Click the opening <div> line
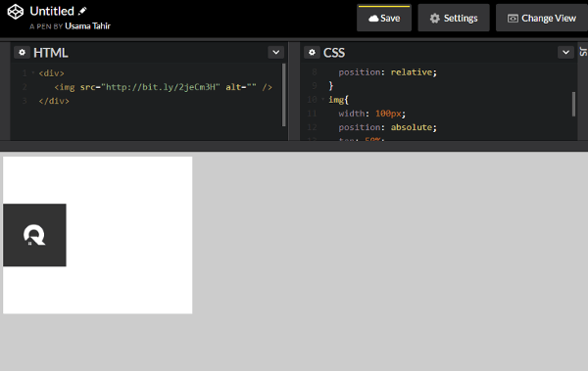Viewport: 588px width, 371px height. tap(51, 73)
